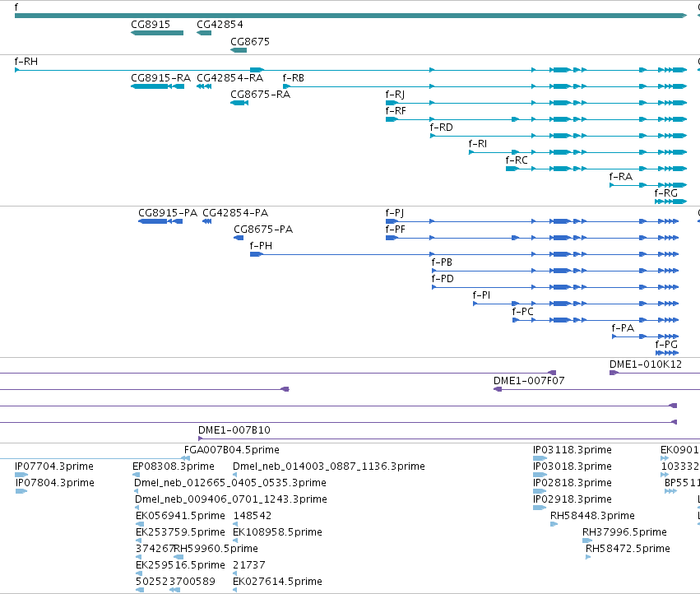Click transcript f-RG label
Image resolution: width=700 pixels, height=594 pixels.
[x=665, y=193]
